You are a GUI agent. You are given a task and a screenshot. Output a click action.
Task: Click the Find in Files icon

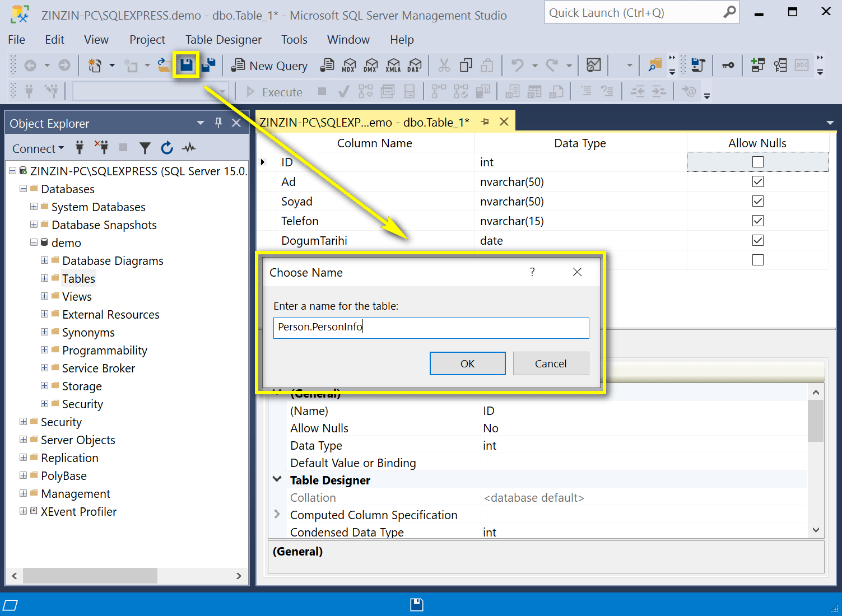[x=654, y=65]
